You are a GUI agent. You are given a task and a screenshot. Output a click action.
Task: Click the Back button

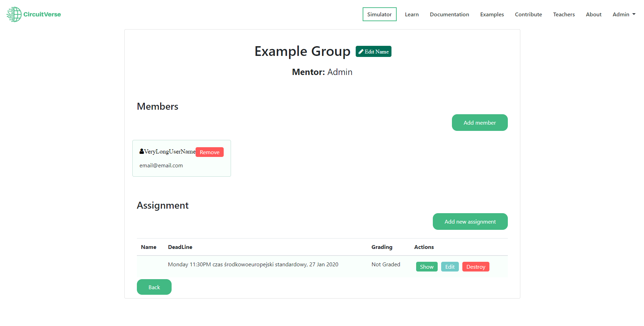click(x=154, y=287)
